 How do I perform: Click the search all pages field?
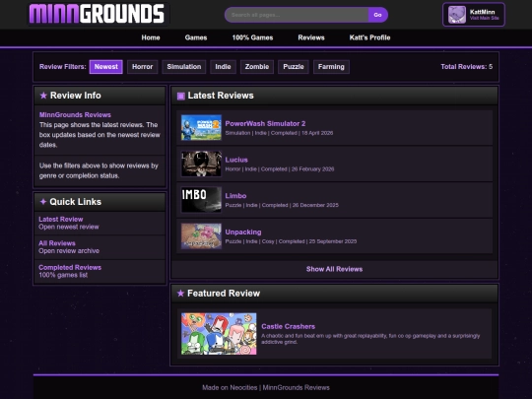pyautogui.click(x=297, y=15)
